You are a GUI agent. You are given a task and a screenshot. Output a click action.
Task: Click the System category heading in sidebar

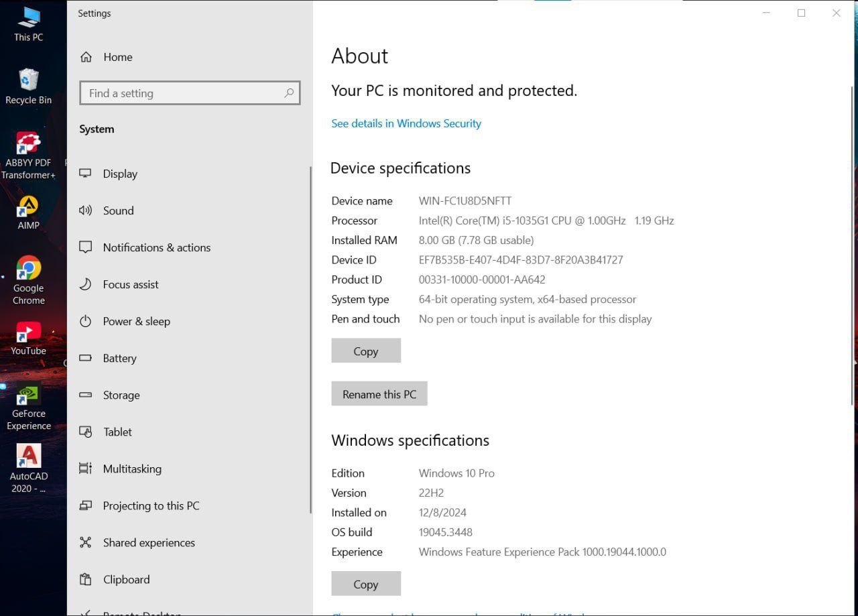click(x=97, y=129)
